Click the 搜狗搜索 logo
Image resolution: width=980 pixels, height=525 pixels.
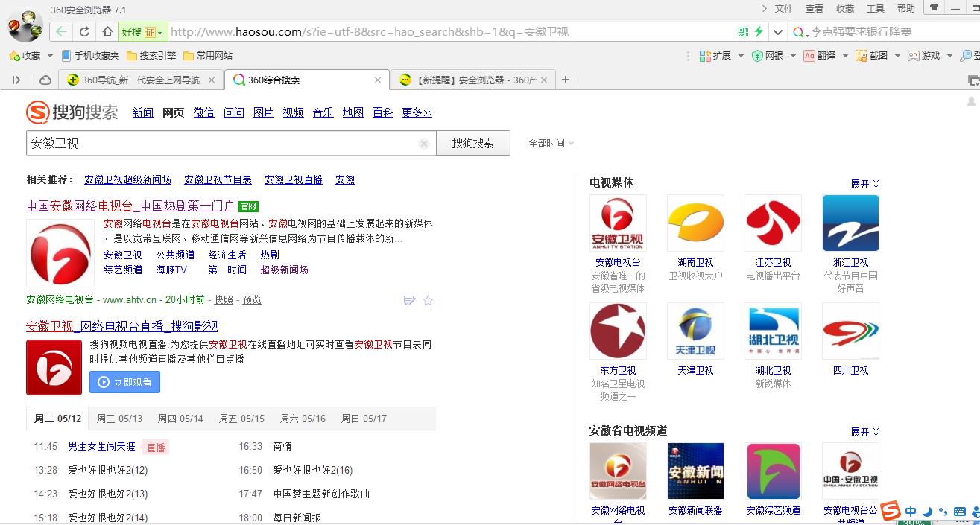coord(72,112)
